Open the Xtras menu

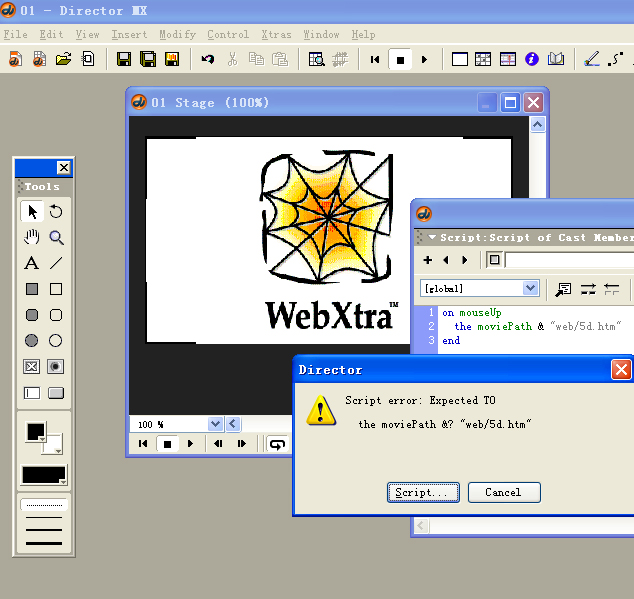click(276, 34)
